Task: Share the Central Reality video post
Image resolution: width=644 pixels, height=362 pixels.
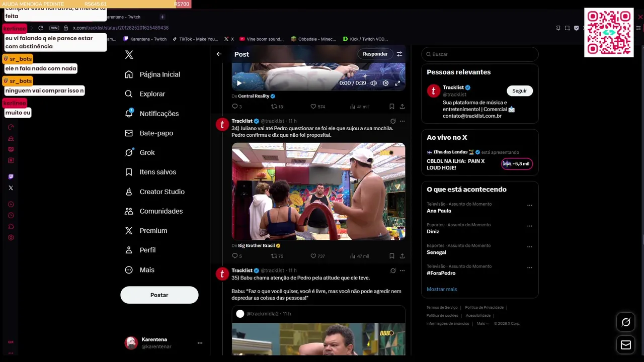Action: click(x=402, y=107)
